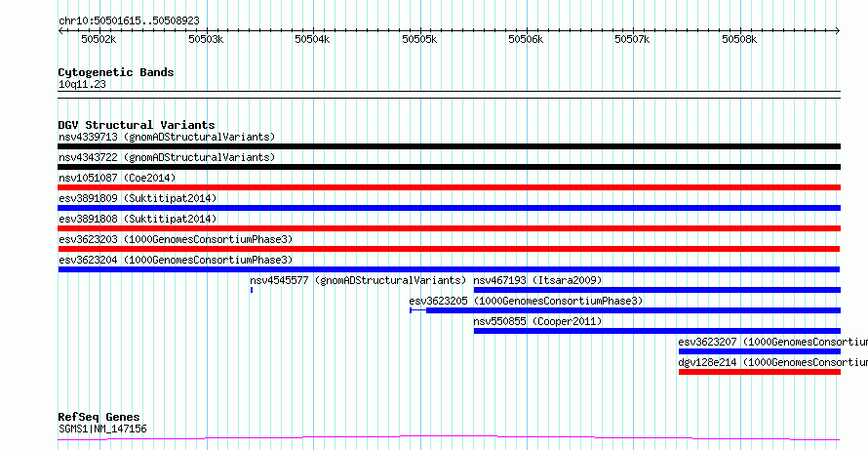The image size is (868, 450).
Task: Open the esv3891808 (Suktitipat2014) label
Action: pos(138,219)
